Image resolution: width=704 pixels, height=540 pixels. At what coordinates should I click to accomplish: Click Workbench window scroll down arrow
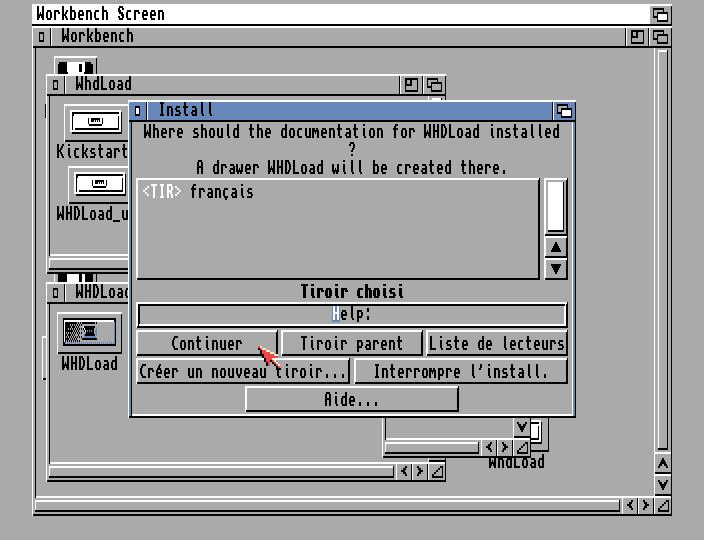click(663, 485)
